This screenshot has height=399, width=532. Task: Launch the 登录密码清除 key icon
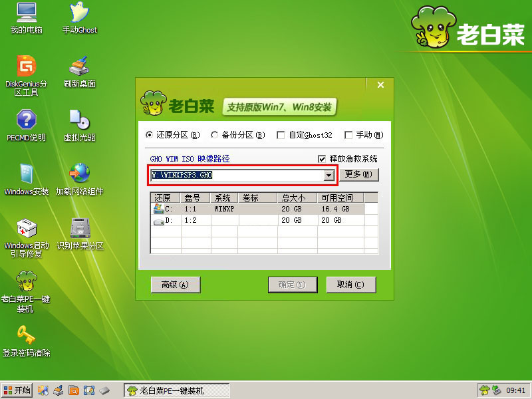point(27,341)
